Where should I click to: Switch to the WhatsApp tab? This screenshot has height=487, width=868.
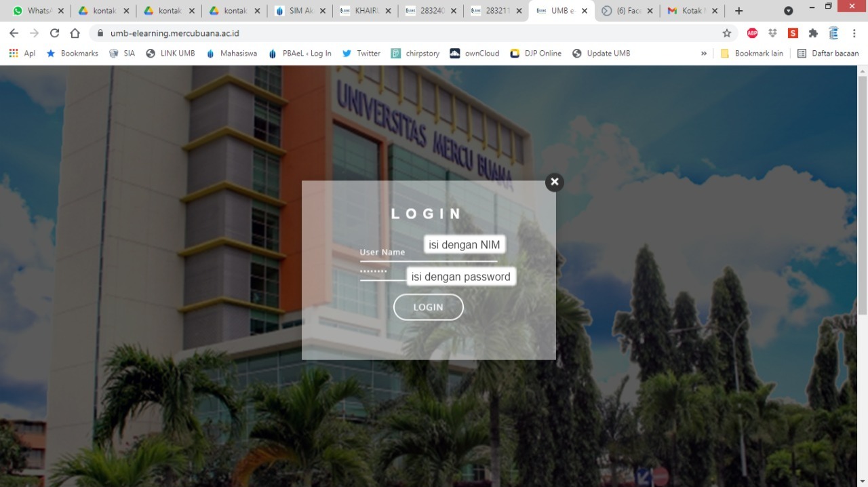tap(38, 11)
